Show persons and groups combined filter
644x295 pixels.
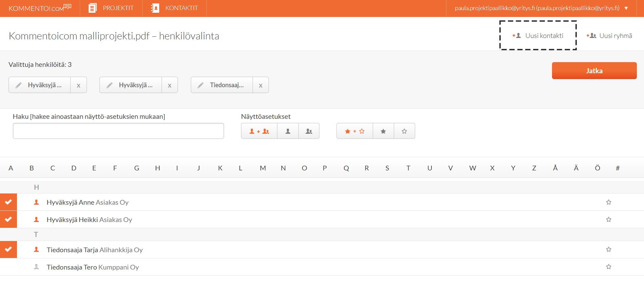(x=259, y=131)
